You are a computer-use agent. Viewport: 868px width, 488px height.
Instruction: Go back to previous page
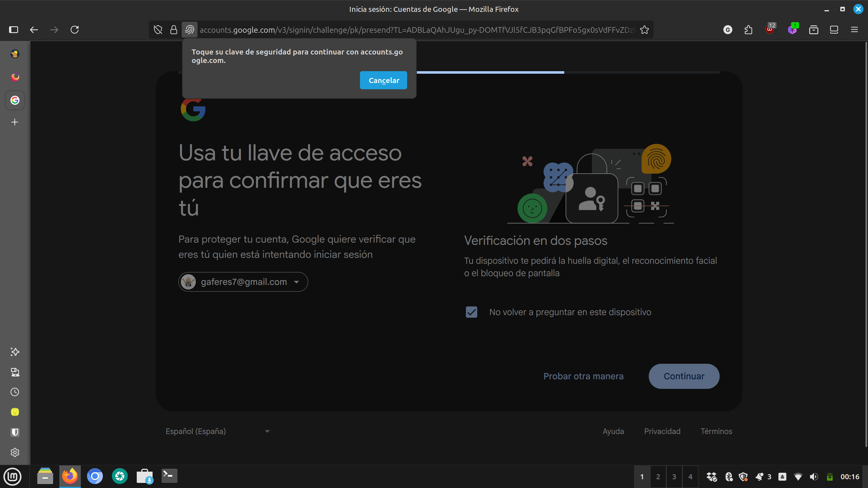click(x=34, y=30)
